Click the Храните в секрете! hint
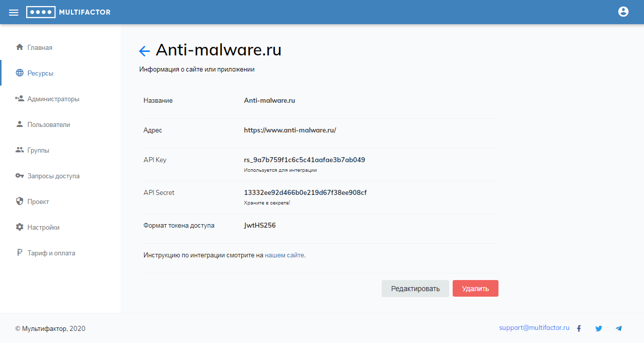Viewport: 644px width, 343px height. click(267, 203)
